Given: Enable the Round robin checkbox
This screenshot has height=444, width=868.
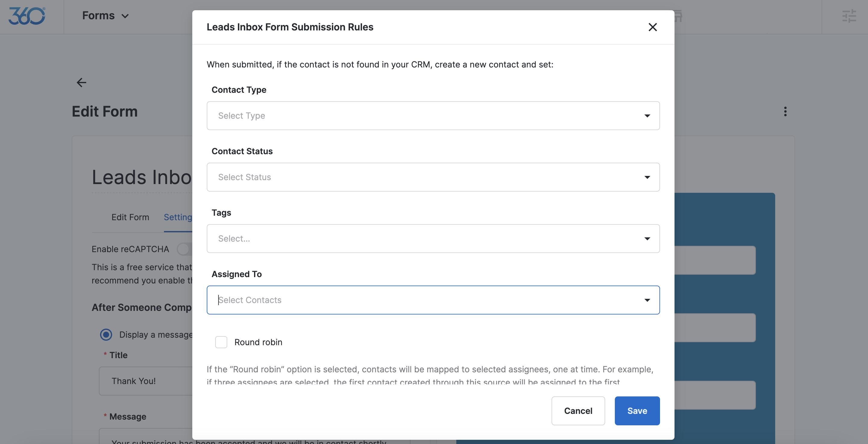Looking at the screenshot, I should [221, 342].
